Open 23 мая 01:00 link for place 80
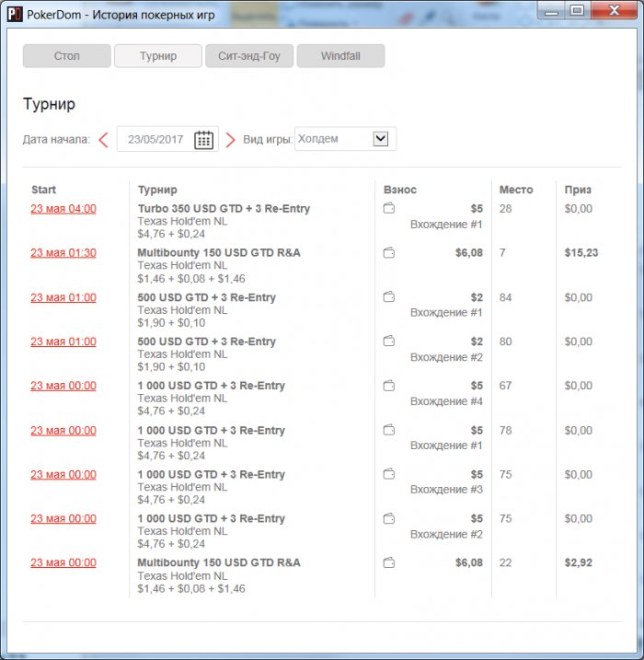Viewport: 644px width, 660px height. coord(63,342)
